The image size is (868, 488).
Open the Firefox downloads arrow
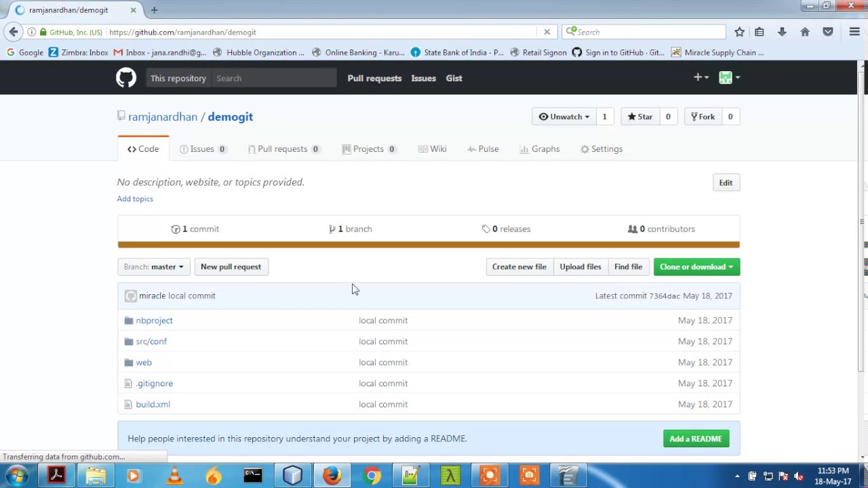[x=782, y=32]
